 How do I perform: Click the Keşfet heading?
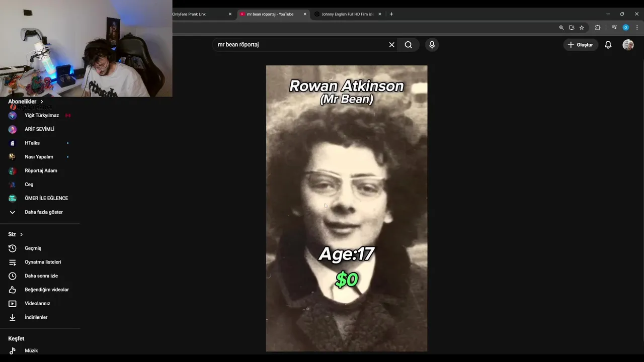pyautogui.click(x=16, y=339)
